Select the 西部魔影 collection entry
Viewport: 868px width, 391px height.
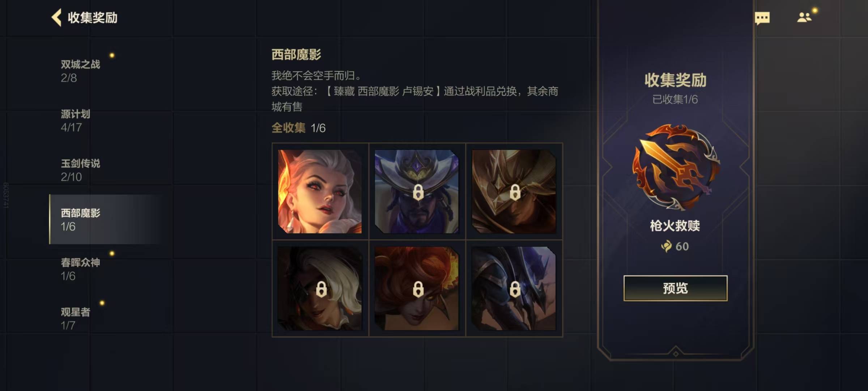click(x=105, y=219)
